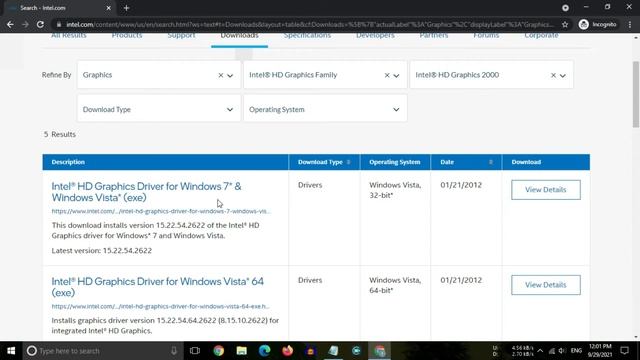Clear the Graphics filter with X

pyautogui.click(x=220, y=75)
